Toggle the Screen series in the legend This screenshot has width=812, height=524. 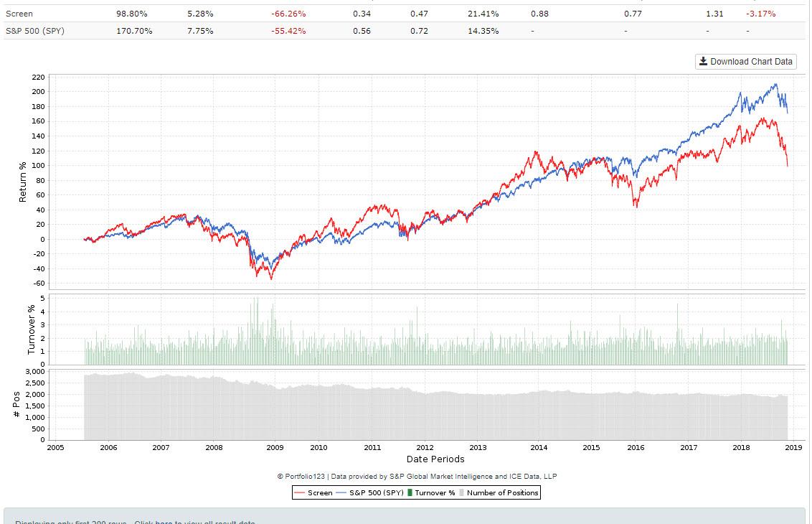(x=313, y=493)
